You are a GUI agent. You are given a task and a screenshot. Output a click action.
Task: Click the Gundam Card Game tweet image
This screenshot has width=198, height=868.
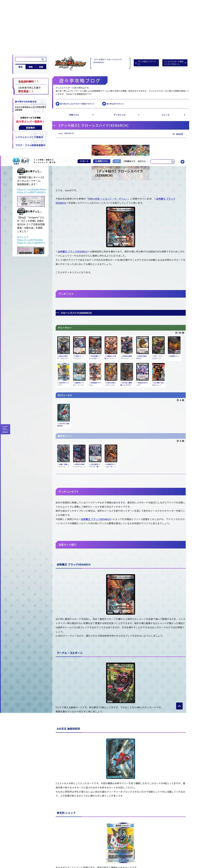pos(31,201)
